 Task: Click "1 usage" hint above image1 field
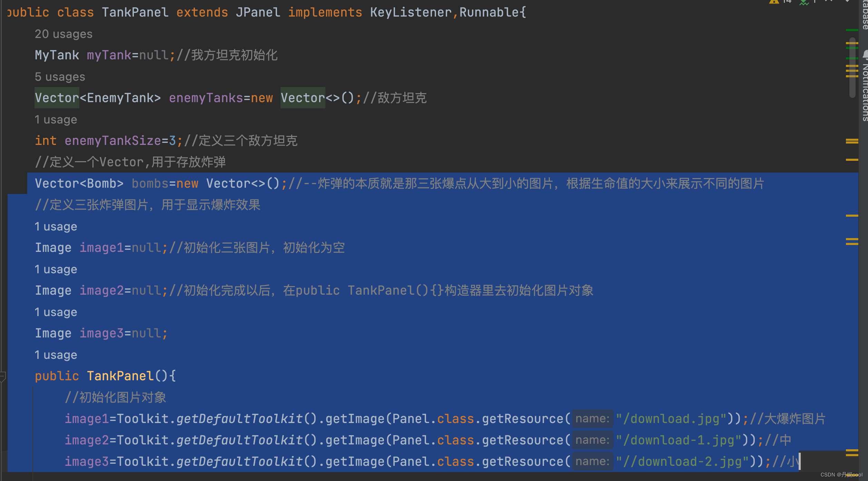[x=56, y=227]
